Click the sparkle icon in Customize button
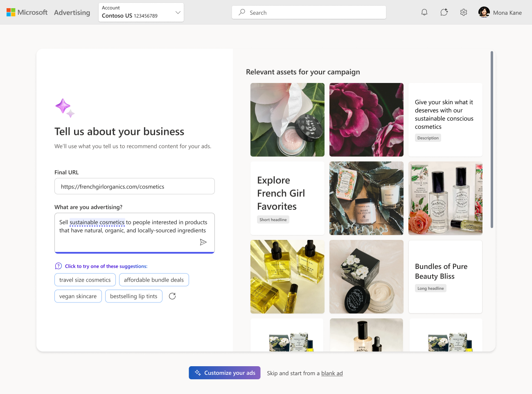Viewport: 532px width, 394px height. coord(198,373)
